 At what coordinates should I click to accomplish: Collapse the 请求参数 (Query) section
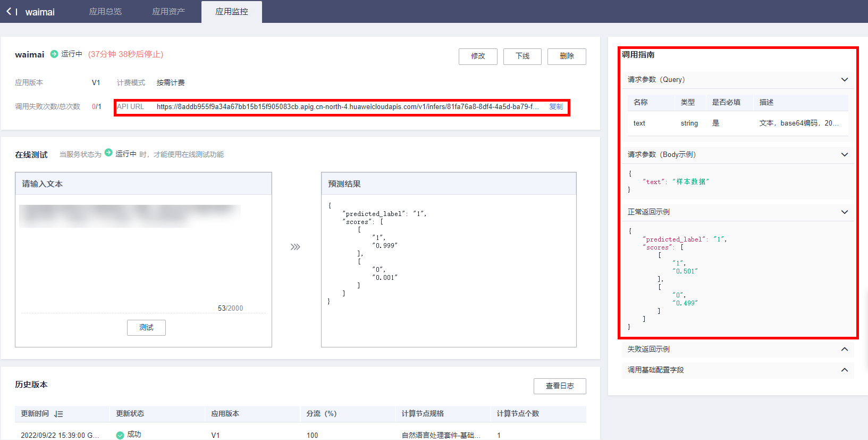[844, 80]
